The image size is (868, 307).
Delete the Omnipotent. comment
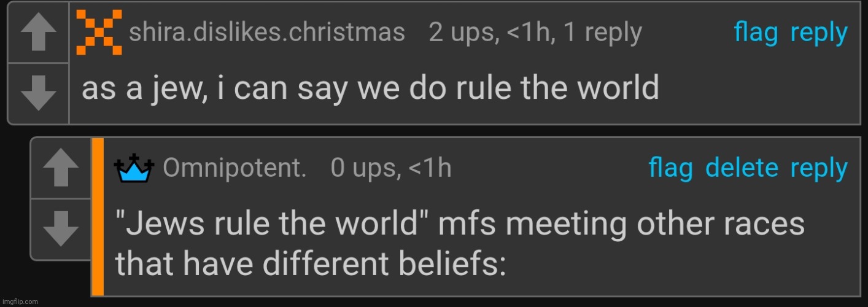click(x=742, y=168)
